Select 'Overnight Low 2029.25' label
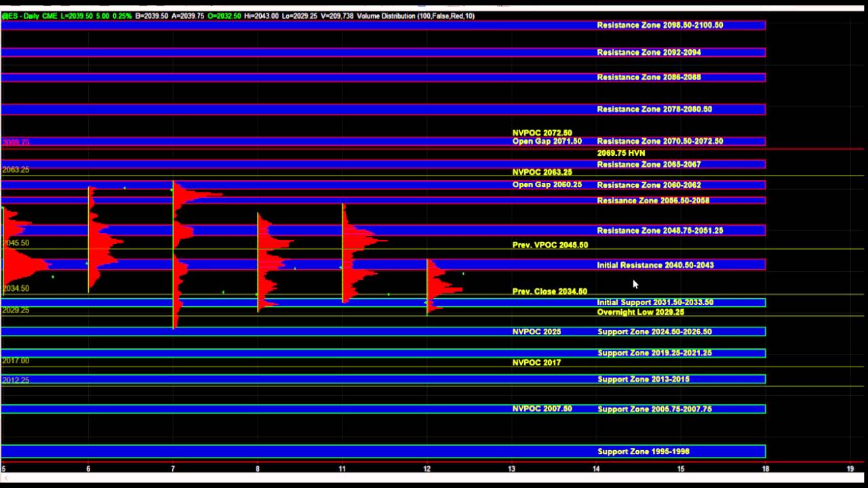Image resolution: width=868 pixels, height=488 pixels. (x=641, y=312)
